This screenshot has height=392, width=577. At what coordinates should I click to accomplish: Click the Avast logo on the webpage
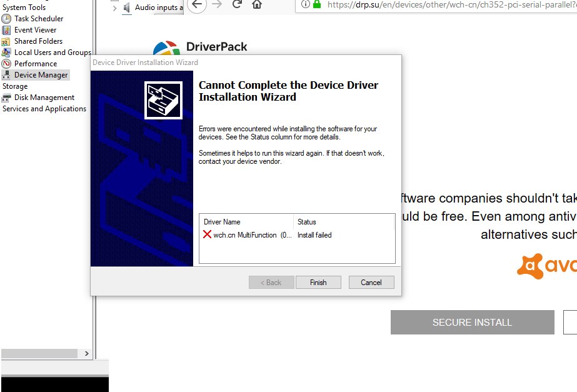click(x=547, y=266)
